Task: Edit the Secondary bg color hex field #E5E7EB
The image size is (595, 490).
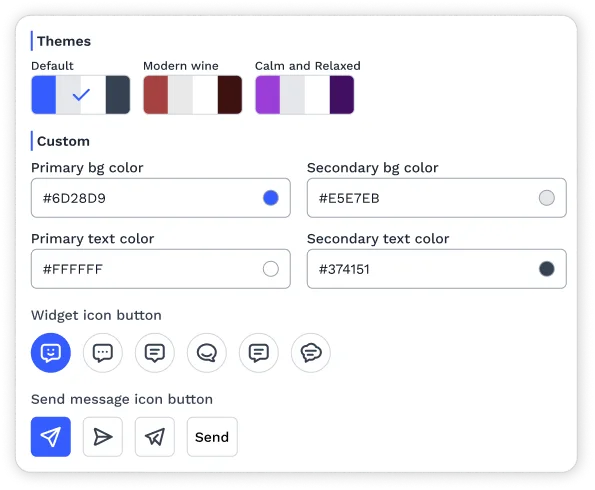Action: (x=436, y=198)
